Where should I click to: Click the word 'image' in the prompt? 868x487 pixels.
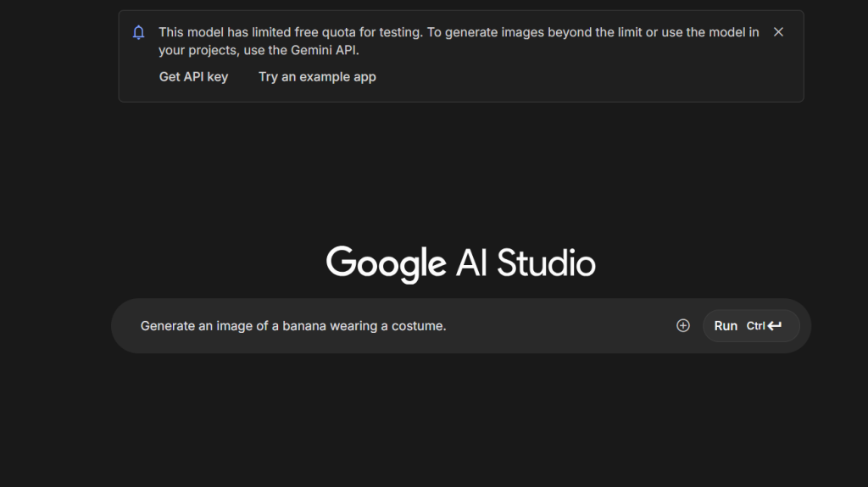[x=235, y=326]
